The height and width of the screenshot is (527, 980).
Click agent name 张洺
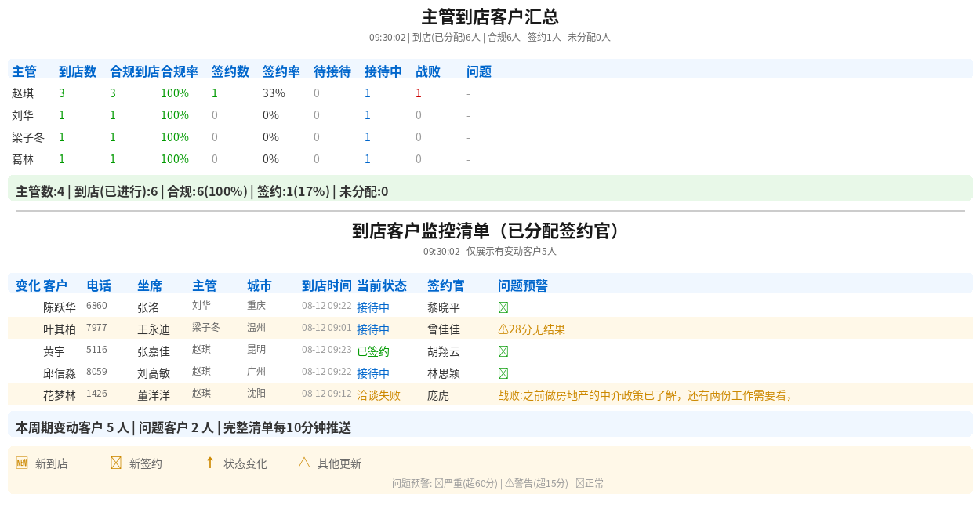(148, 307)
